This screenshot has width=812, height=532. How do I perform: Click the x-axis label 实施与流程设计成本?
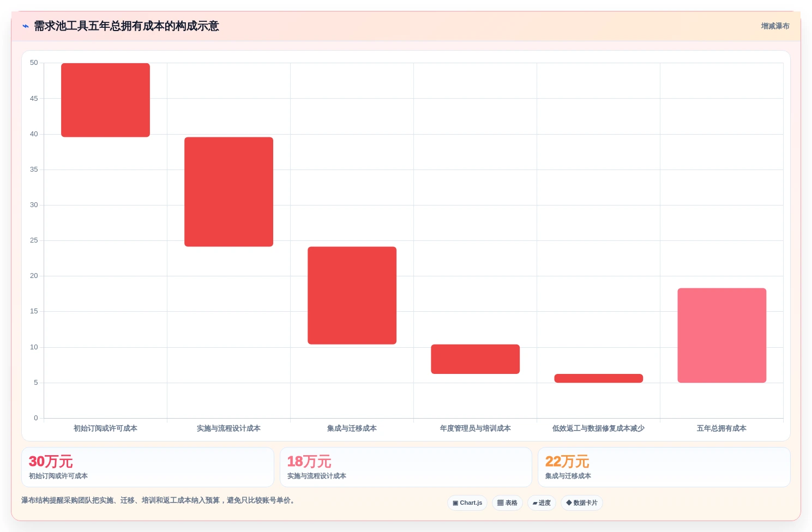228,428
